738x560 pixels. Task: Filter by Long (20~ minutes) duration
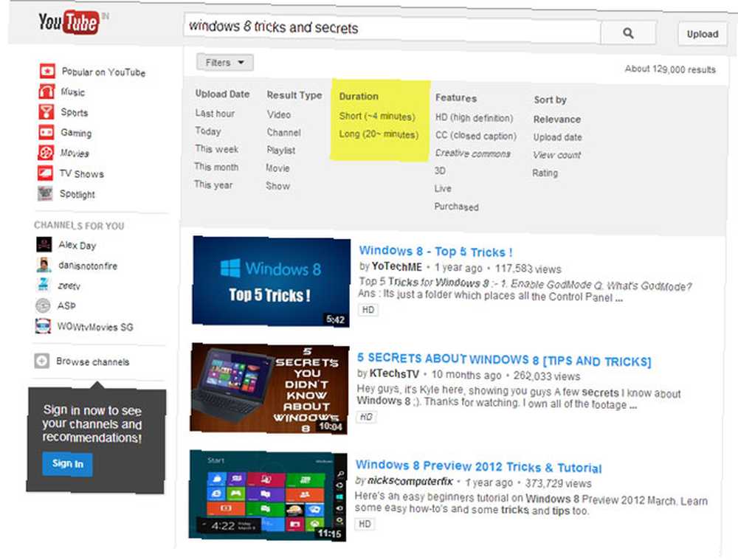coord(379,134)
